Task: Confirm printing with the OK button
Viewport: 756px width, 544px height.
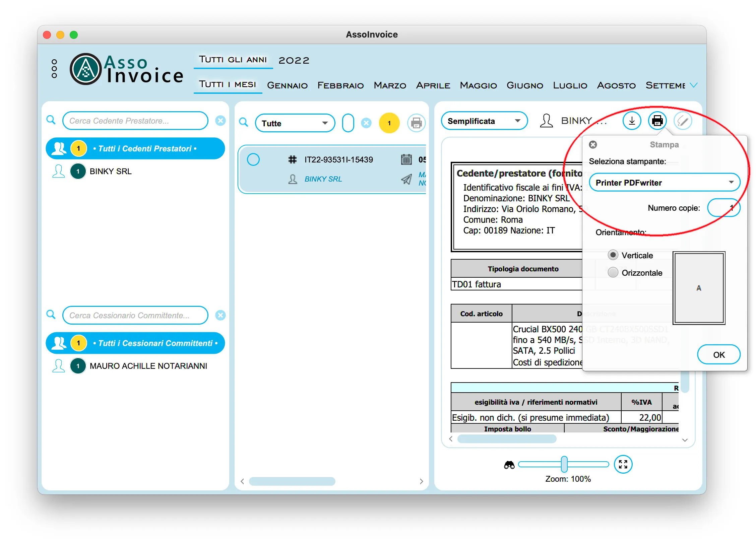Action: pos(718,354)
